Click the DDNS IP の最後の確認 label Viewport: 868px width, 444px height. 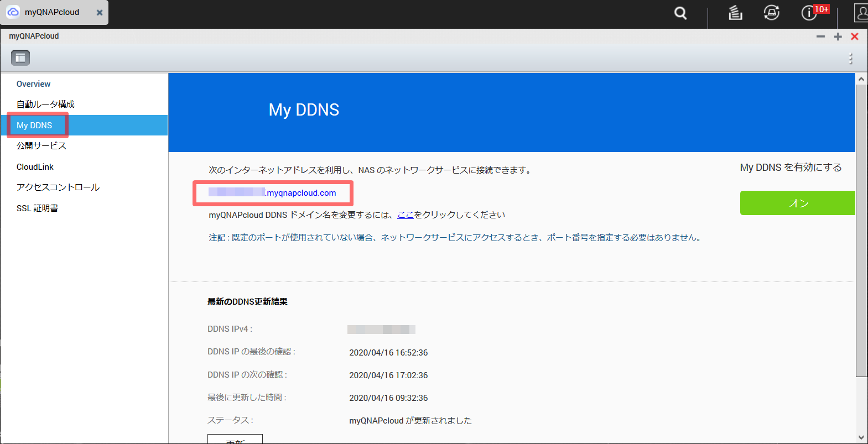tap(251, 352)
